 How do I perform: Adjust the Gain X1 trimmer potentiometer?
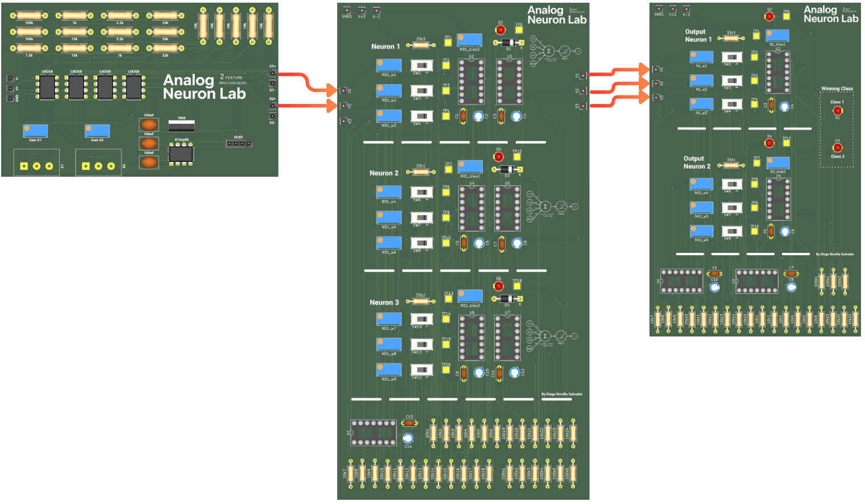[34, 131]
